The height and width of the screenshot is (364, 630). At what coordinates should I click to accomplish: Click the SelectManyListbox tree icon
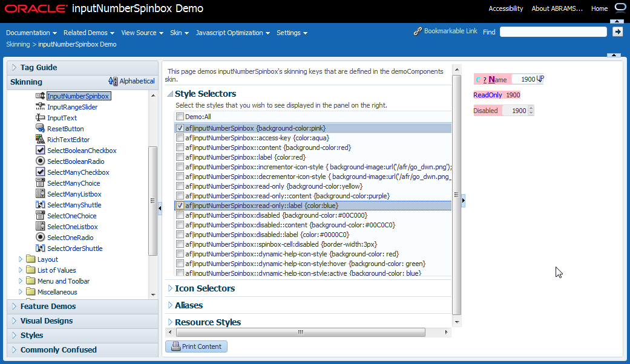tap(40, 193)
